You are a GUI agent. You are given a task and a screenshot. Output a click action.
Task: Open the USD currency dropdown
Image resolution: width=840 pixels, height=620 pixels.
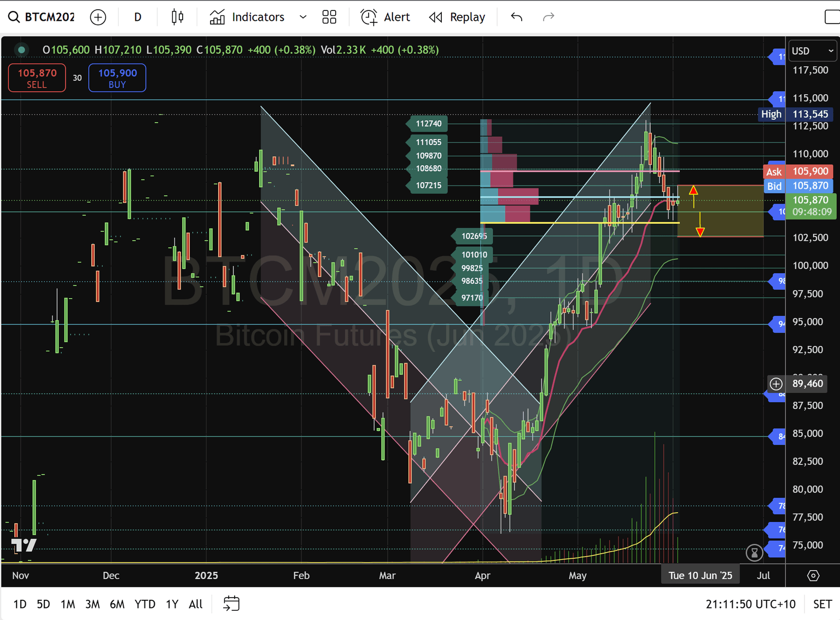click(812, 50)
